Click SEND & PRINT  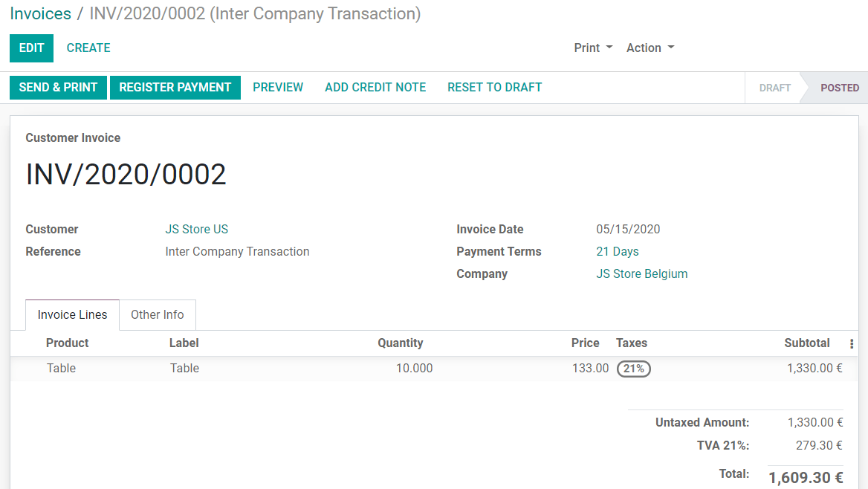pos(58,87)
